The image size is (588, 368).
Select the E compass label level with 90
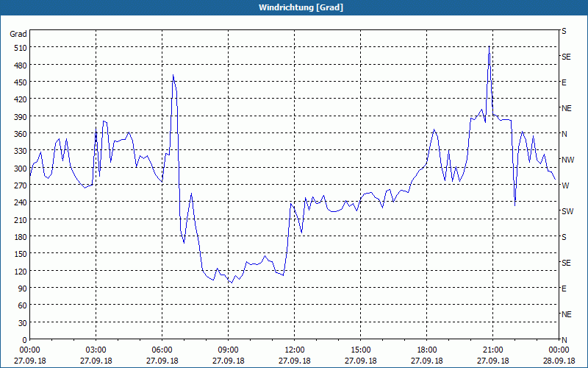pyautogui.click(x=564, y=289)
